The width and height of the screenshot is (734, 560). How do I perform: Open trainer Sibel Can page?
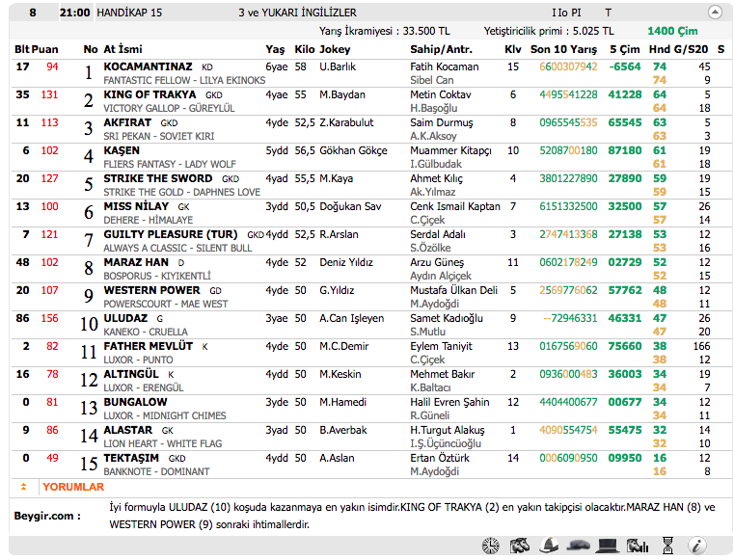(431, 80)
